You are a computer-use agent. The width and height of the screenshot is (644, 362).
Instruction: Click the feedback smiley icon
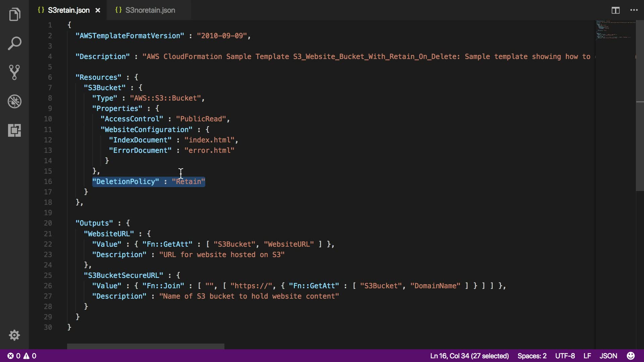point(631,356)
